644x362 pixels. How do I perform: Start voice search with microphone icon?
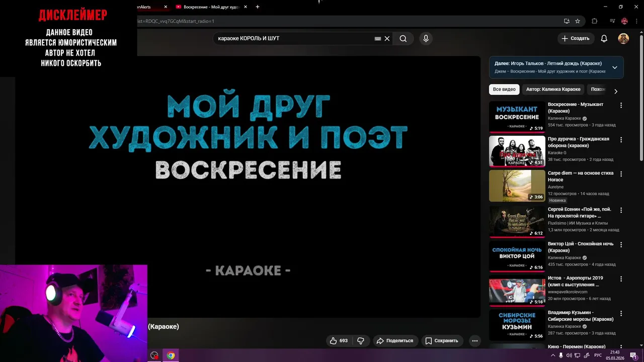point(426,39)
